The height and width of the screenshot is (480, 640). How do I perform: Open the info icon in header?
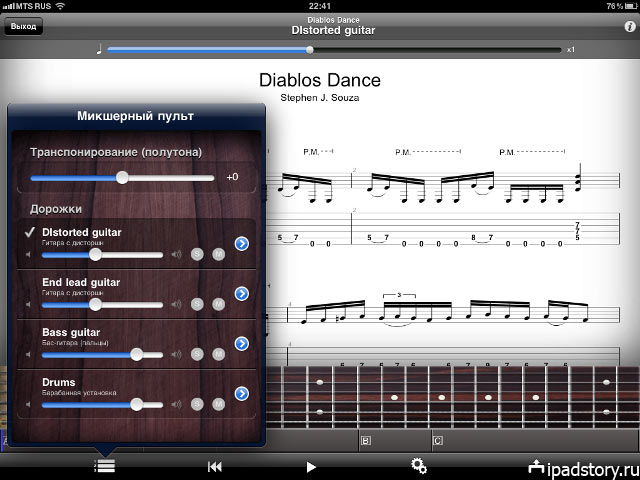(630, 27)
